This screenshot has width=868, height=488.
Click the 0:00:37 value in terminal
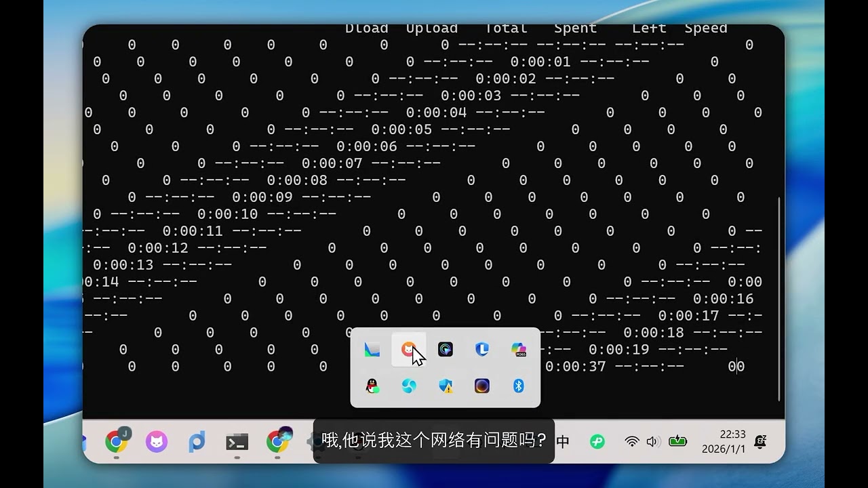(576, 367)
